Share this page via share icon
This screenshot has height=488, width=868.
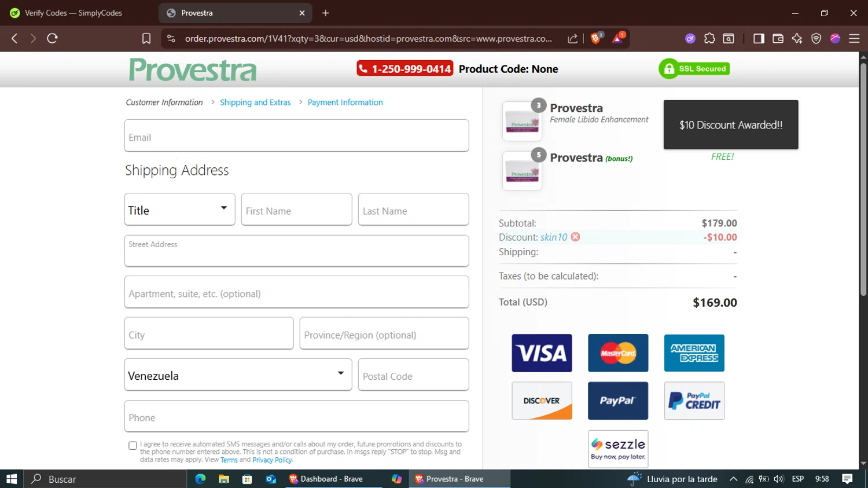572,38
